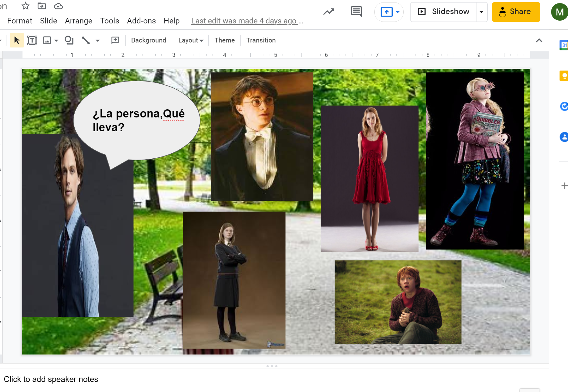Image resolution: width=568 pixels, height=392 pixels.
Task: Select the girl holding Quibbler magazine image
Action: click(475, 161)
